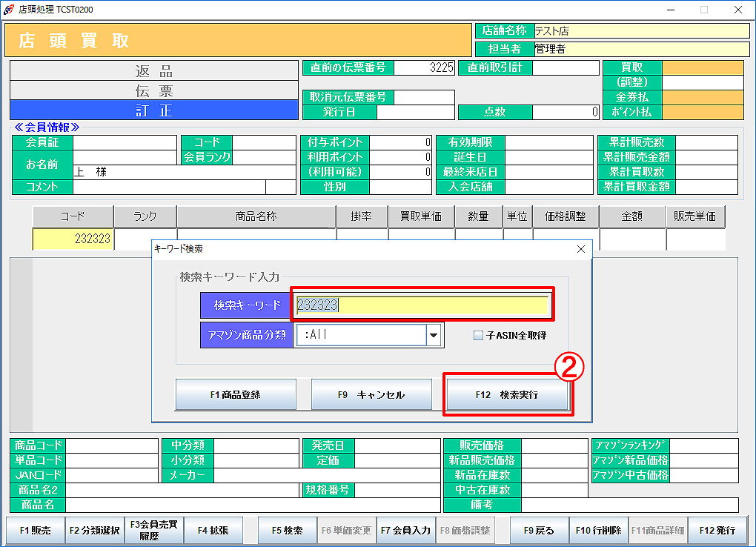Click the F1 商品登録 button
Image resolution: width=756 pixels, height=547 pixels.
pos(236,395)
